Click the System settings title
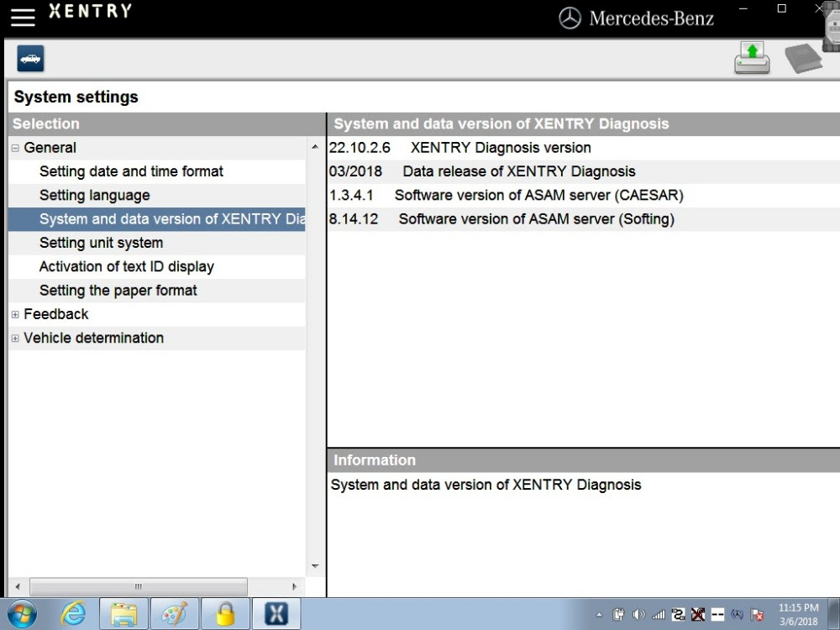The image size is (840, 630). pyautogui.click(x=76, y=97)
